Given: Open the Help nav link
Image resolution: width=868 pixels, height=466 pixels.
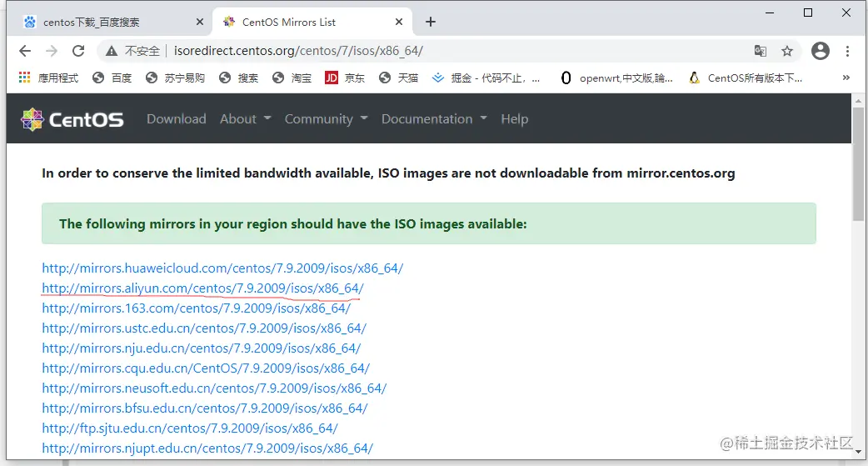Looking at the screenshot, I should point(514,119).
